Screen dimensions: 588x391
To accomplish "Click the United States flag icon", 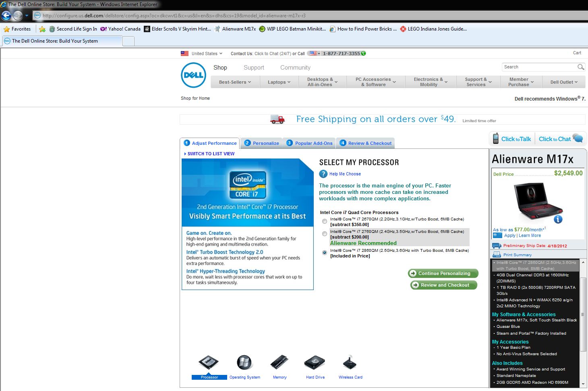I will pyautogui.click(x=185, y=54).
